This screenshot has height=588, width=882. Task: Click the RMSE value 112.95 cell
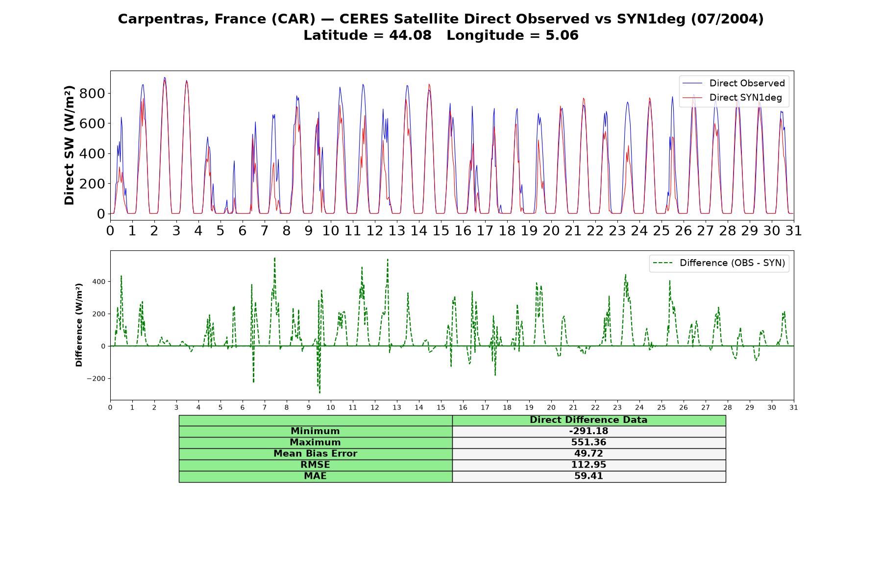point(589,465)
